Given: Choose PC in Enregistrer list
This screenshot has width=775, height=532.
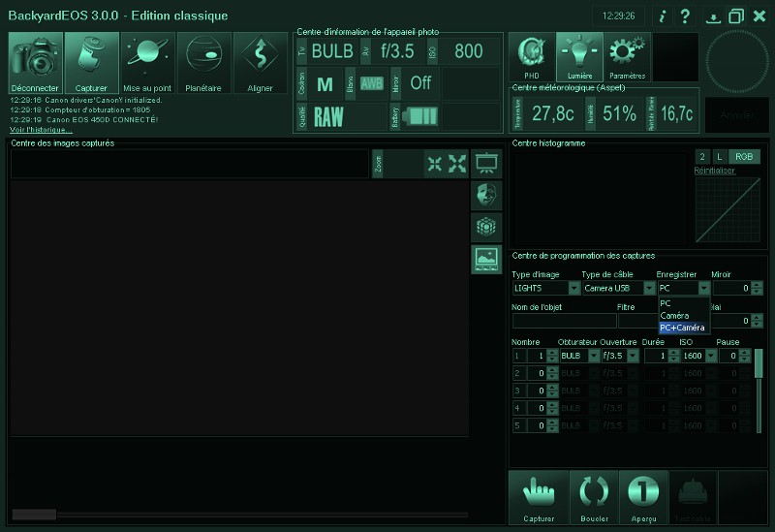Looking at the screenshot, I should point(684,303).
